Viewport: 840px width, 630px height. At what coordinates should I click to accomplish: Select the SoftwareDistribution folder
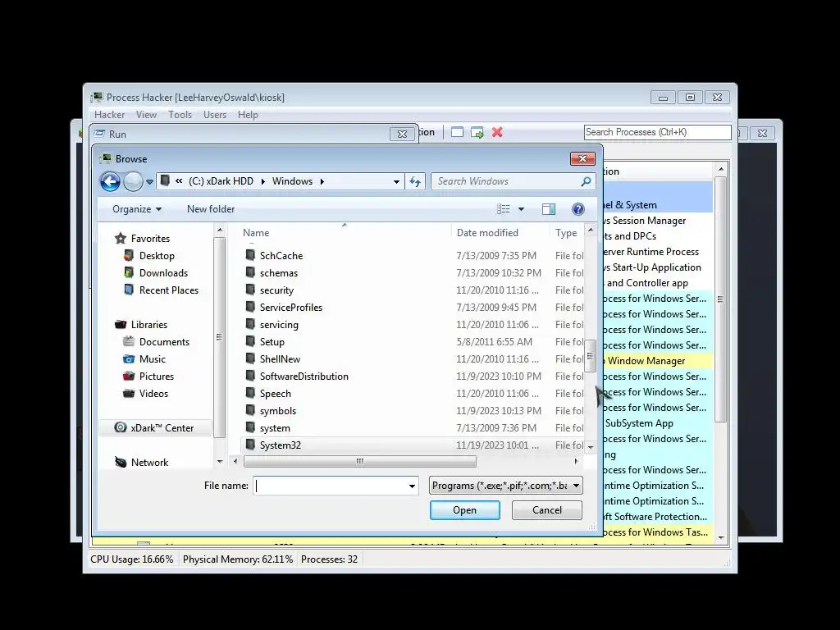pyautogui.click(x=304, y=377)
